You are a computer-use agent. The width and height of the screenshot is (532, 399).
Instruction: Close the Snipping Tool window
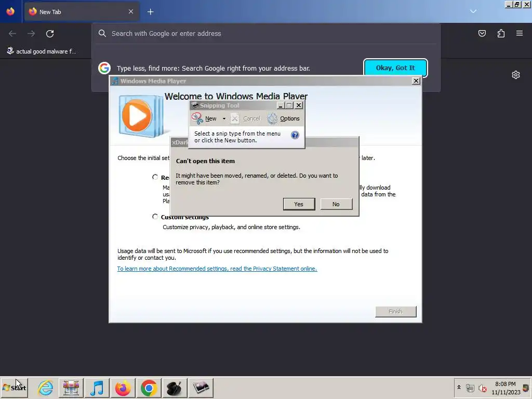point(299,105)
